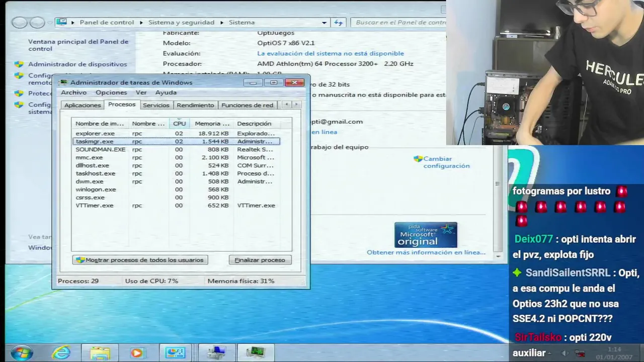Open Windows Explorer folder icon on taskbar

pos(100,353)
